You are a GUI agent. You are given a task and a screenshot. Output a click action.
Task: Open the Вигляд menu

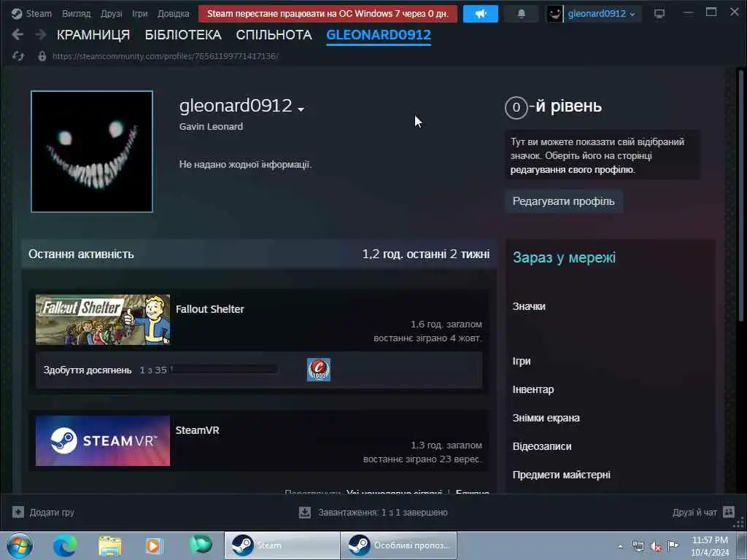tap(76, 13)
